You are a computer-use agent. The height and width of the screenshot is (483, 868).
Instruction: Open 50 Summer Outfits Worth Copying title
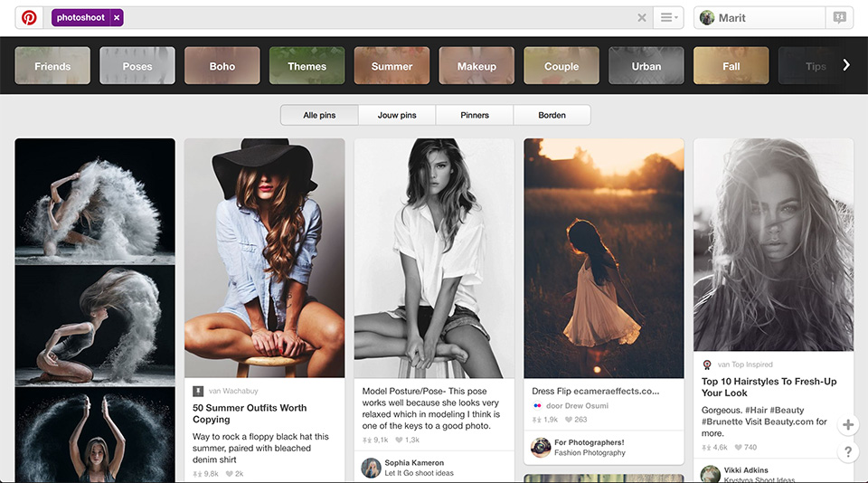pyautogui.click(x=250, y=413)
